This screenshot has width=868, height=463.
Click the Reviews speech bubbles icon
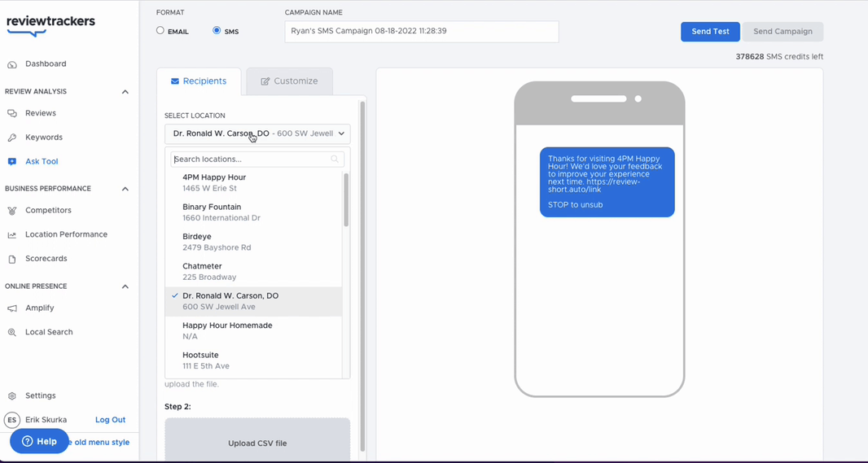click(12, 113)
